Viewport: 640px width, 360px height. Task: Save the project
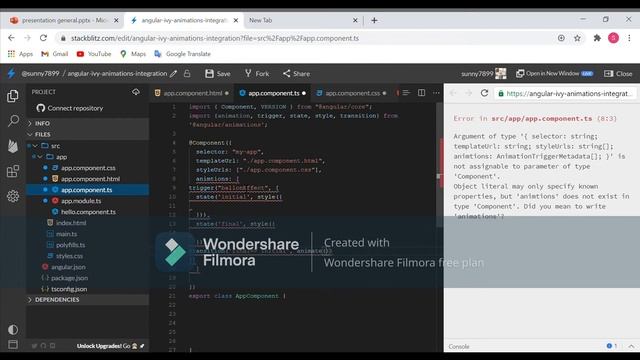(x=218, y=73)
